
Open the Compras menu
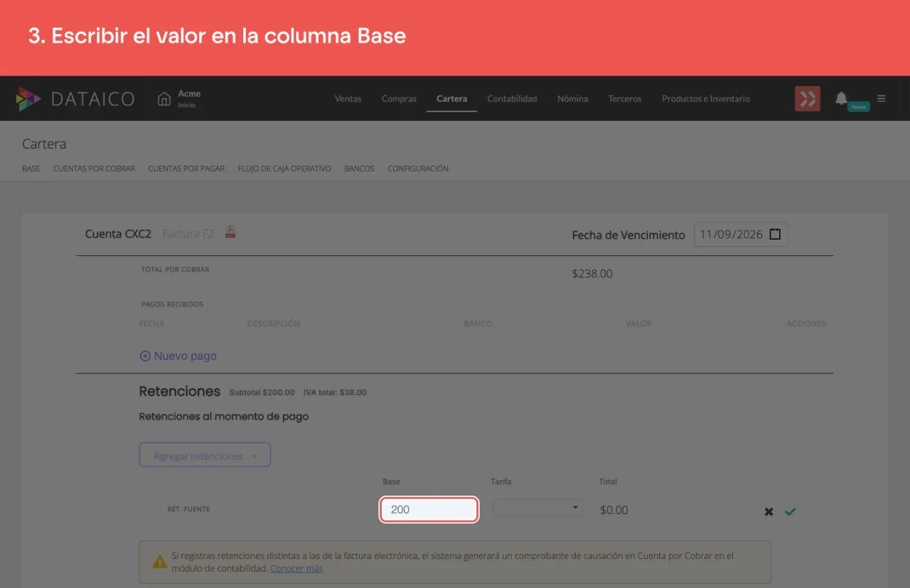tap(399, 99)
